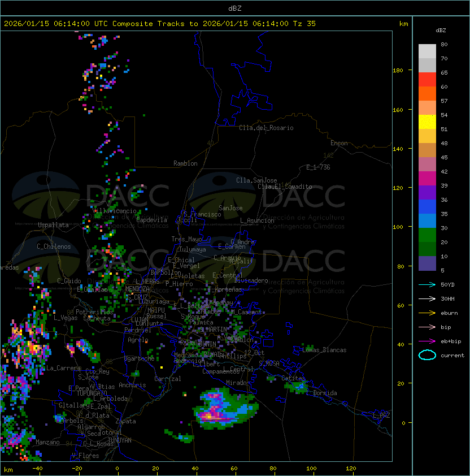Click the magenta eb+bip arrow in legend

click(x=427, y=341)
